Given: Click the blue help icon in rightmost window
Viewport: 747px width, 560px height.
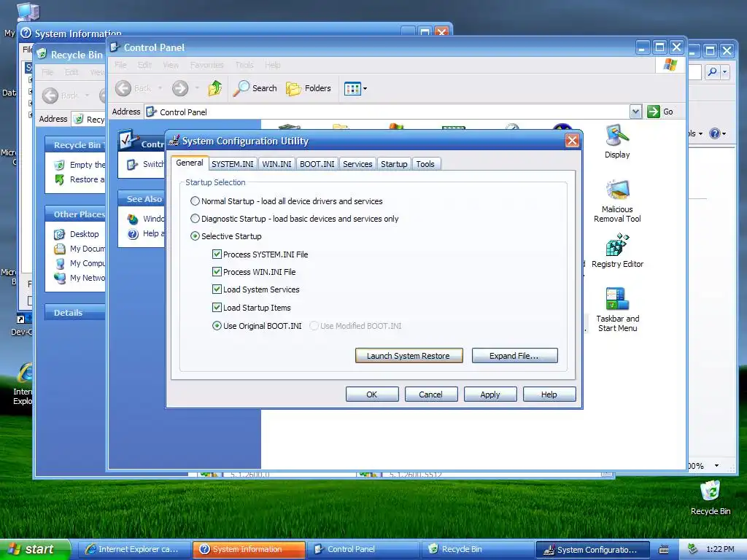Looking at the screenshot, I should point(715,133).
